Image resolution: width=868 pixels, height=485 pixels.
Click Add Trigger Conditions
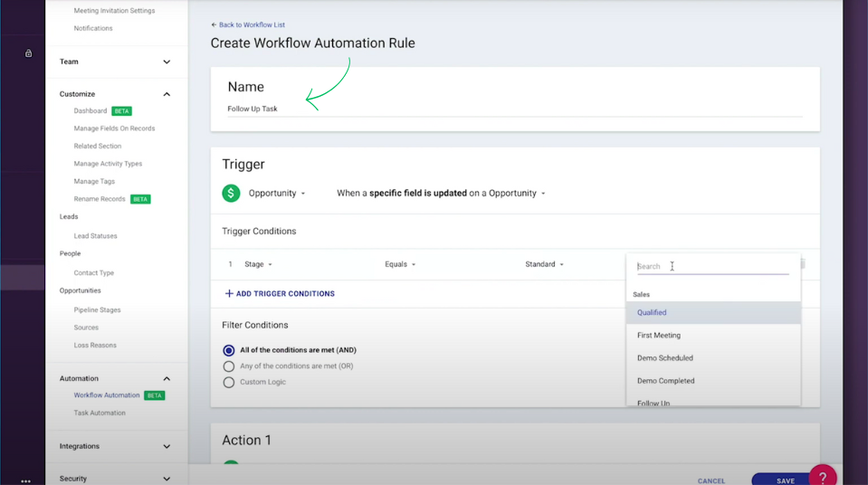[280, 293]
